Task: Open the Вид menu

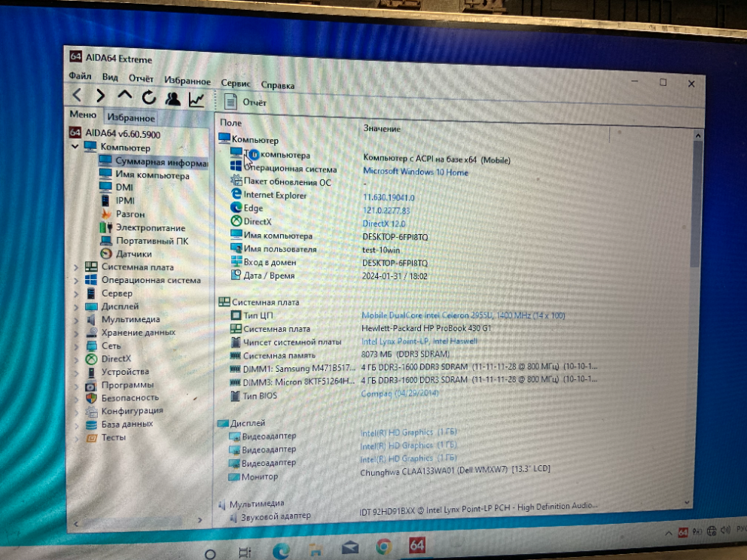Action: click(110, 77)
